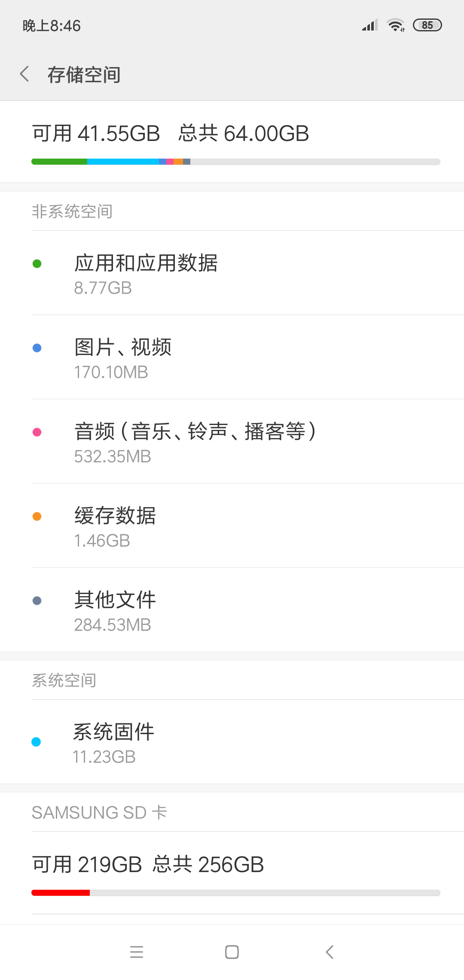Tap the pink dot beside 音频

pos(37,432)
